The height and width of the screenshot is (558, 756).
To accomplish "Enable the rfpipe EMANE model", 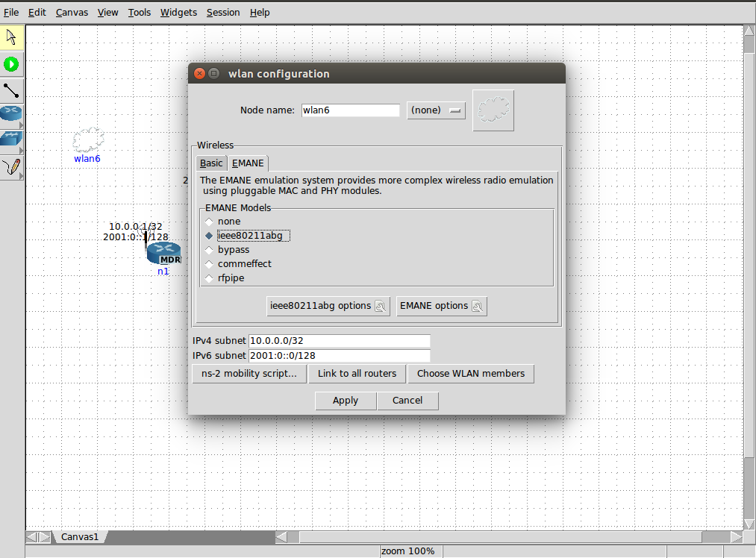I will click(209, 278).
